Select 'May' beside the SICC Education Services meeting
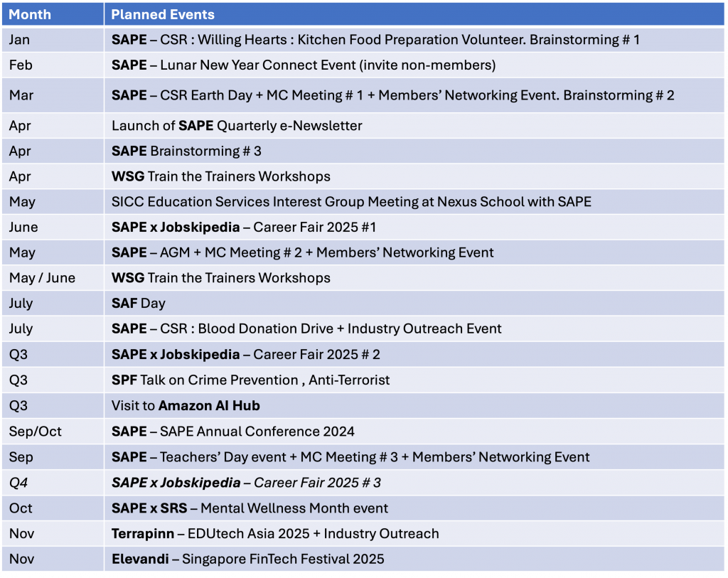The image size is (728, 578). click(x=53, y=202)
